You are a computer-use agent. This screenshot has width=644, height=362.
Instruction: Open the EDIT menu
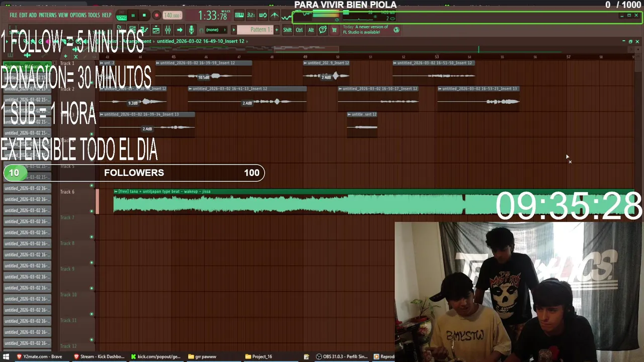point(23,15)
